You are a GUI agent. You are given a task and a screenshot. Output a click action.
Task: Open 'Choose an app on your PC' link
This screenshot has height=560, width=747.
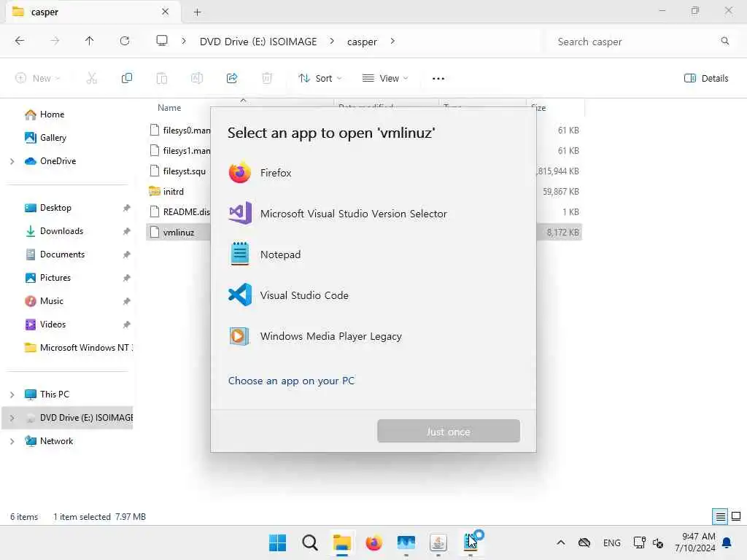[291, 381]
